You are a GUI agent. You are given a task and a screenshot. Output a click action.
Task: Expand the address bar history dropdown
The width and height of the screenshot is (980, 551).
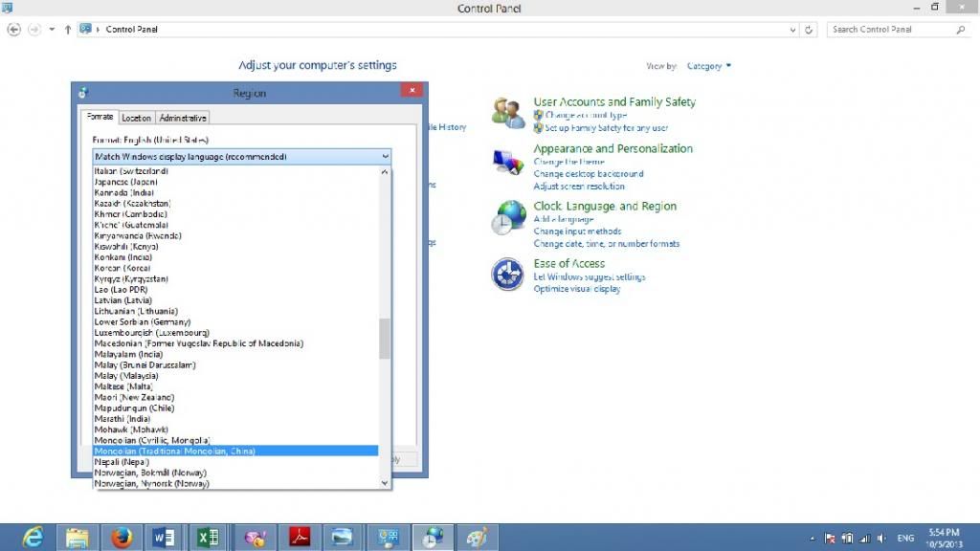click(x=792, y=30)
